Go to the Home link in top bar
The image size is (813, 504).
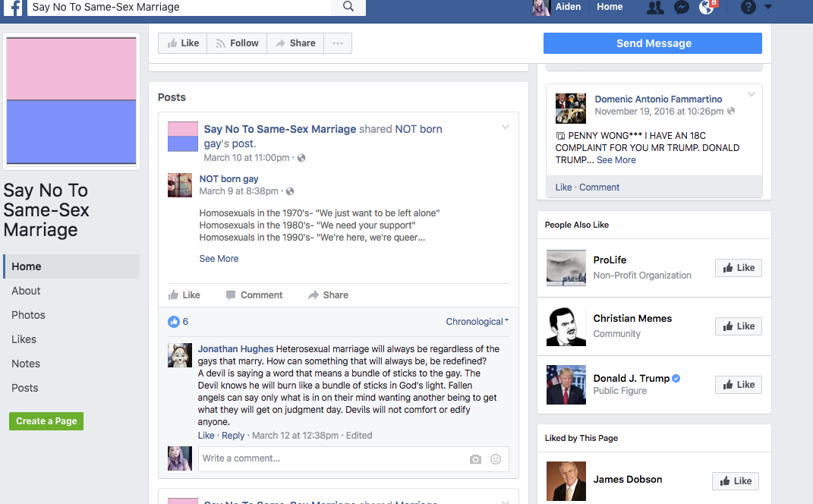(x=610, y=7)
